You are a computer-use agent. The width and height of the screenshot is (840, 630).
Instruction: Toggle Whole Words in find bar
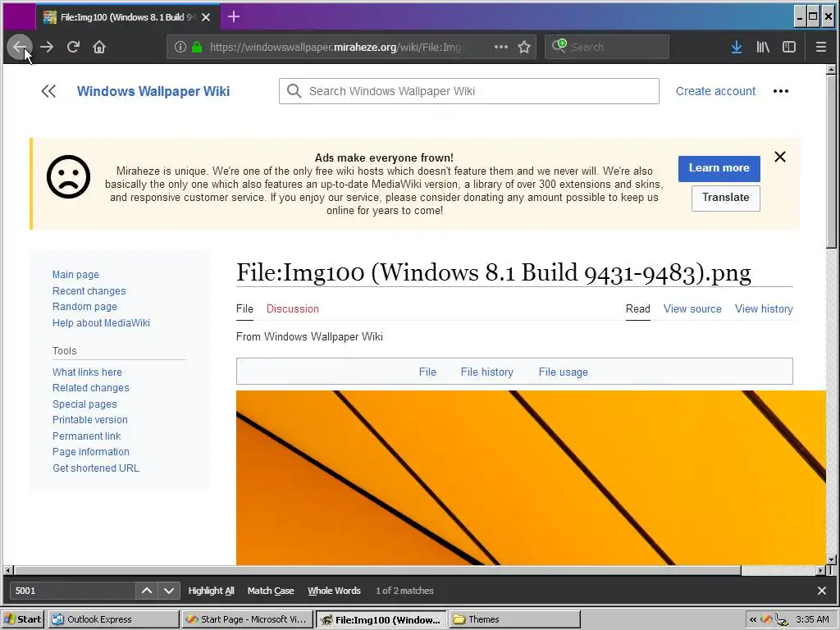[x=334, y=591]
